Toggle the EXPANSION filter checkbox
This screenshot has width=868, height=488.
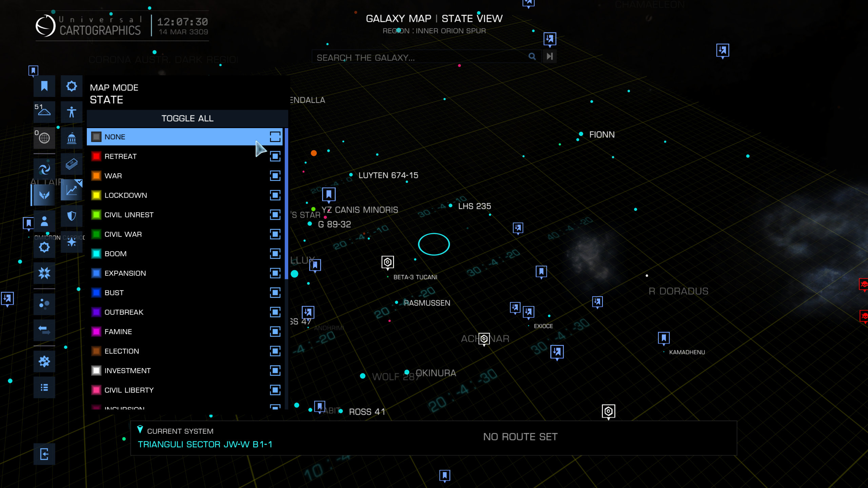coord(275,273)
